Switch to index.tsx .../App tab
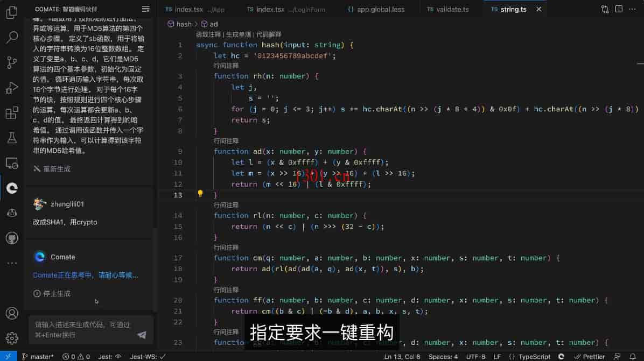The width and height of the screenshot is (644, 361). click(x=195, y=9)
